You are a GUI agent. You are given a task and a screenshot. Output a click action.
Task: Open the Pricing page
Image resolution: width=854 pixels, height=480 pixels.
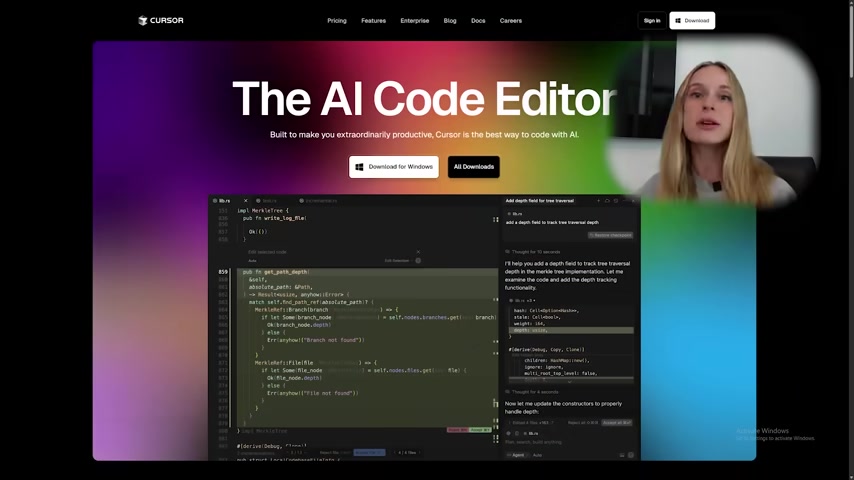pos(337,21)
